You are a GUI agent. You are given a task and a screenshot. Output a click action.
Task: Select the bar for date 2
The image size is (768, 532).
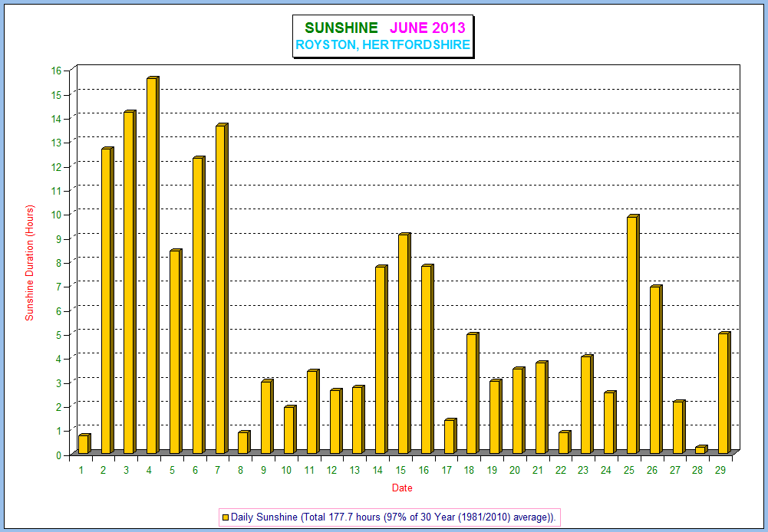point(107,300)
